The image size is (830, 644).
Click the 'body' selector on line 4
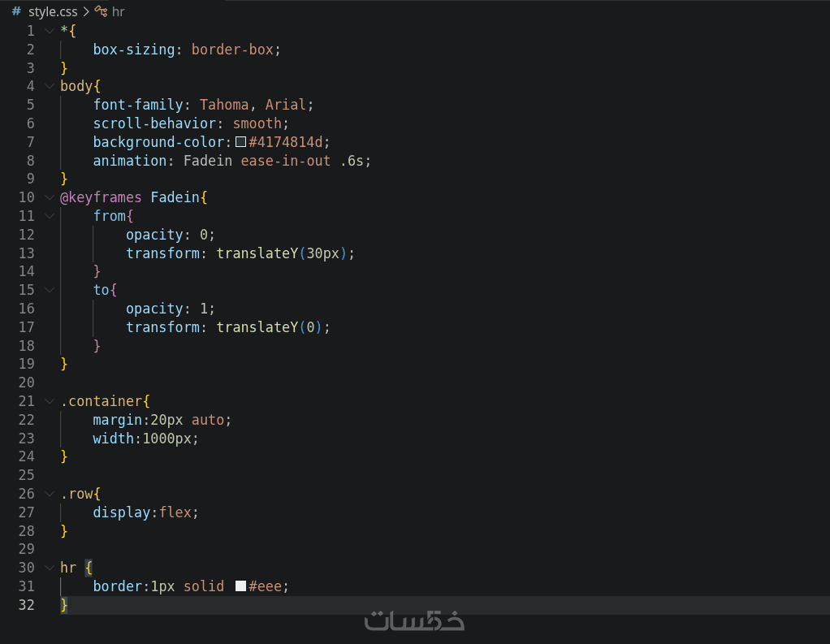click(77, 86)
